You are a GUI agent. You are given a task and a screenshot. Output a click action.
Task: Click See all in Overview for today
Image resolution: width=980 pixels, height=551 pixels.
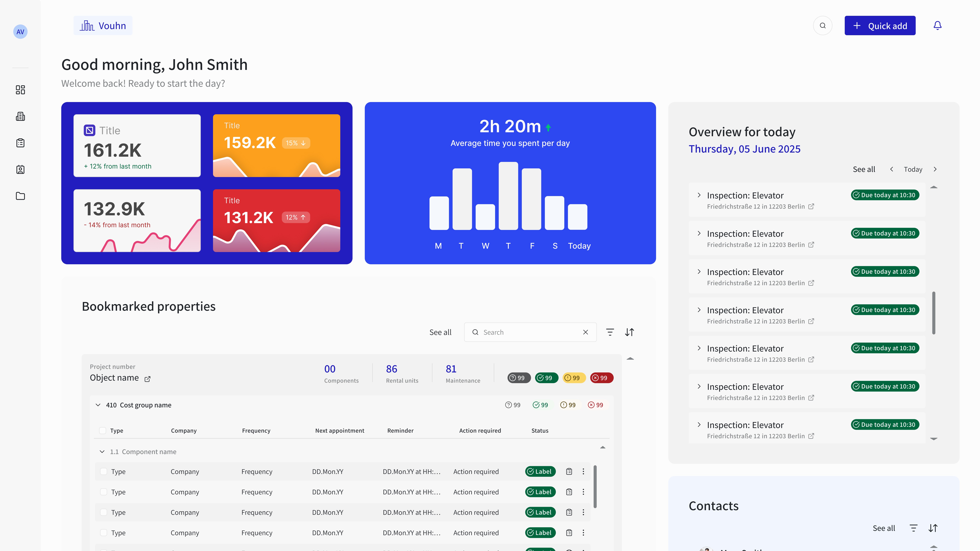[864, 169]
